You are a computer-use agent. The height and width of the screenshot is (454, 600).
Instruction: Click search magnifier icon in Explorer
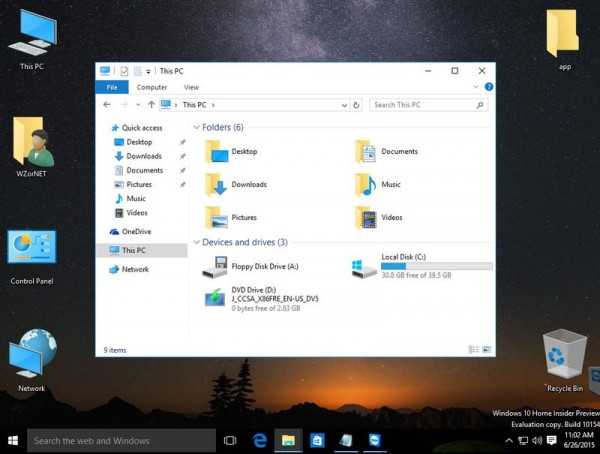[480, 105]
